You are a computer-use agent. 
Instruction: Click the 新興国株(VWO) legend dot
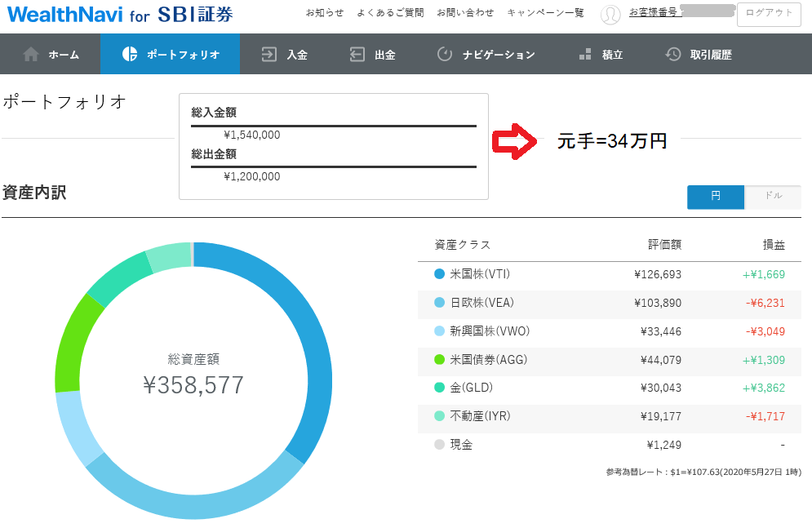click(439, 331)
